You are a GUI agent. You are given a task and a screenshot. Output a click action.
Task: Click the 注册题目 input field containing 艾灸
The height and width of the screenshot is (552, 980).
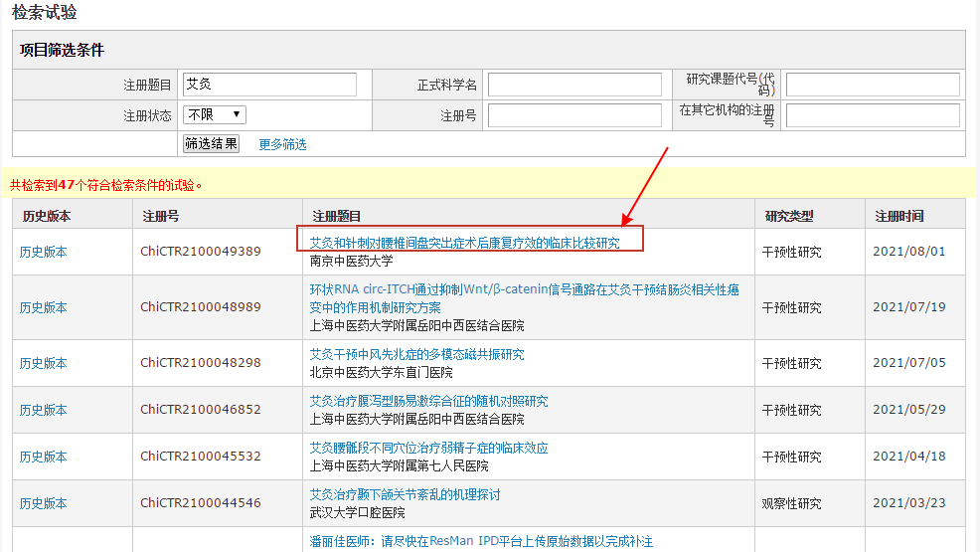[x=269, y=86]
